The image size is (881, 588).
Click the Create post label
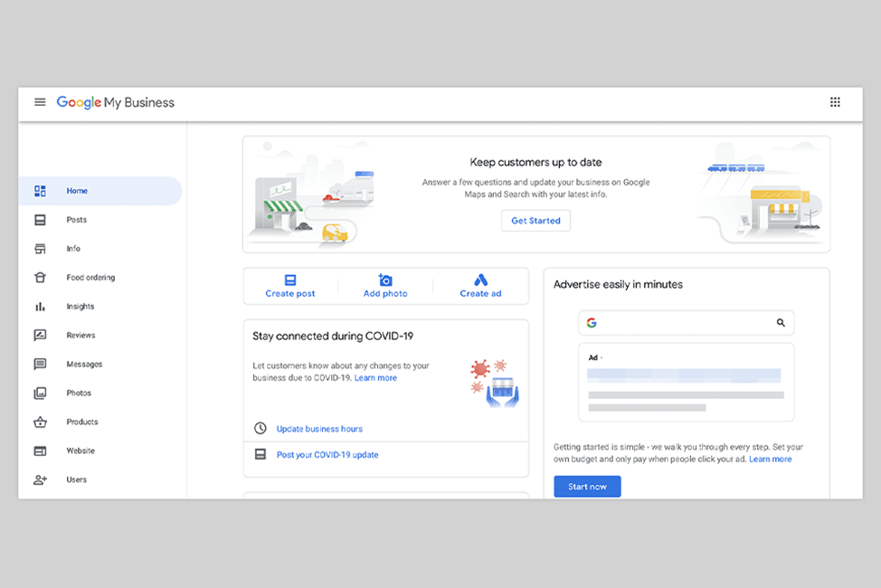(290, 293)
